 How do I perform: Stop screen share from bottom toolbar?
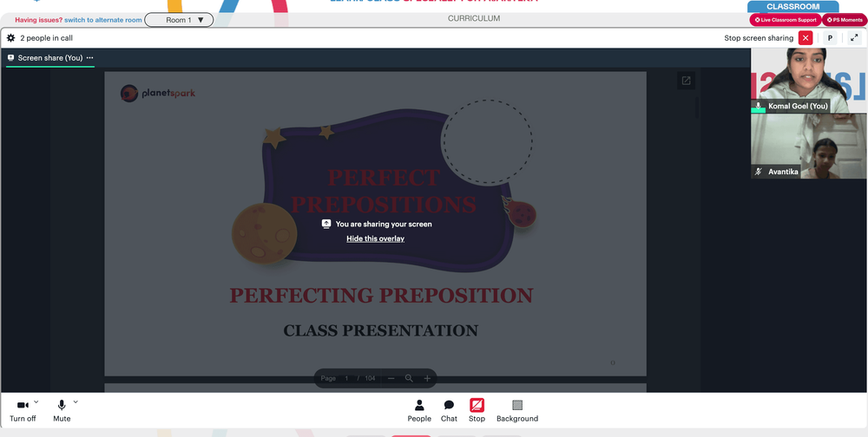pyautogui.click(x=477, y=410)
